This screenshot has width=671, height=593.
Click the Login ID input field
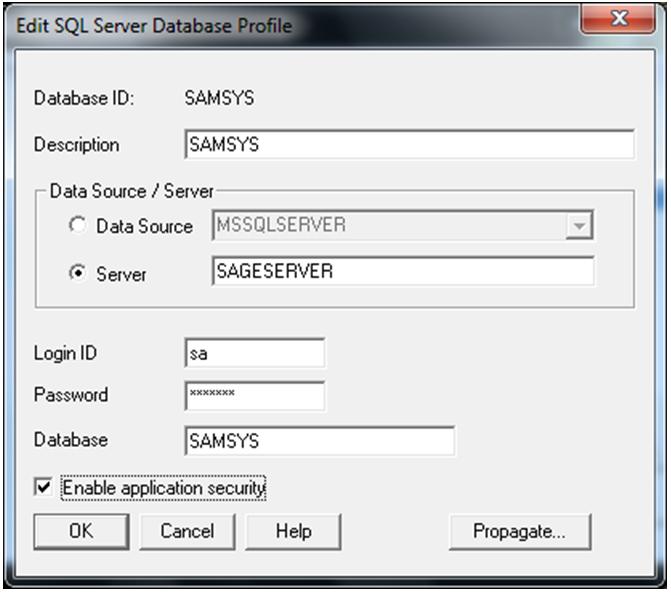255,352
